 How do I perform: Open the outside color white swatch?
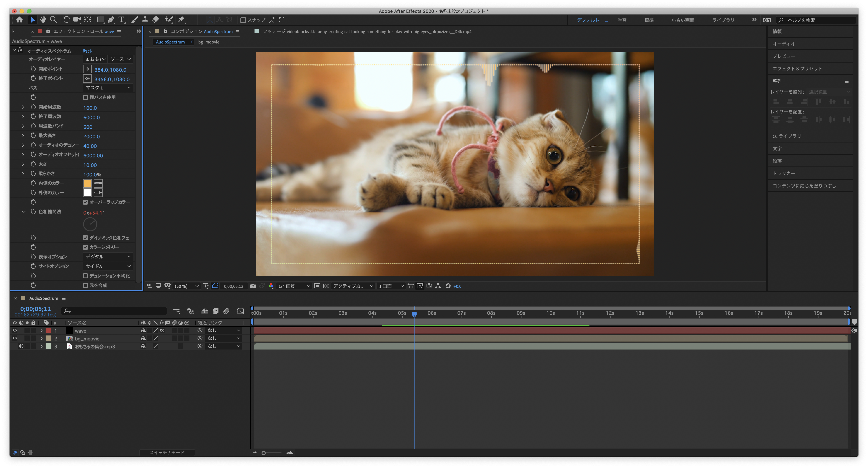(x=87, y=193)
